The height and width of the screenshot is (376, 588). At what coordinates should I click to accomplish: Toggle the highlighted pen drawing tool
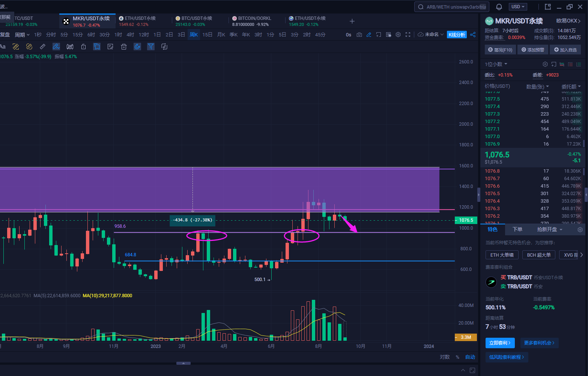[56, 47]
